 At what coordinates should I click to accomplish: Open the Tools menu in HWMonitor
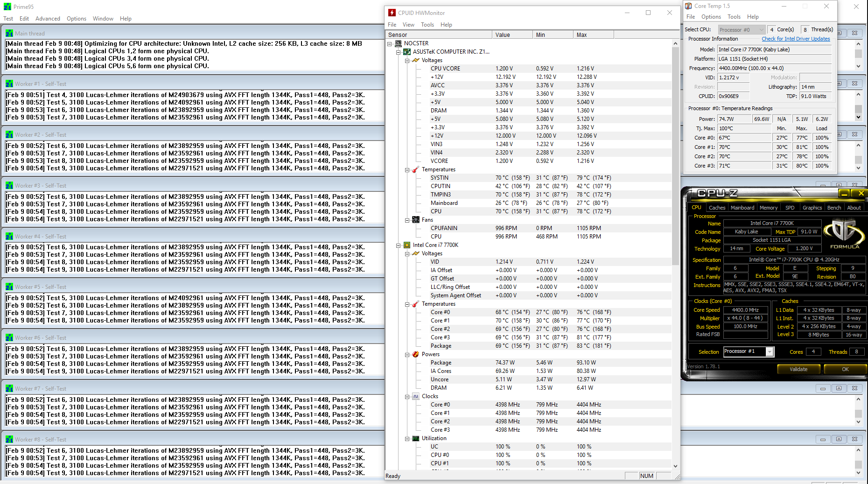tap(427, 25)
